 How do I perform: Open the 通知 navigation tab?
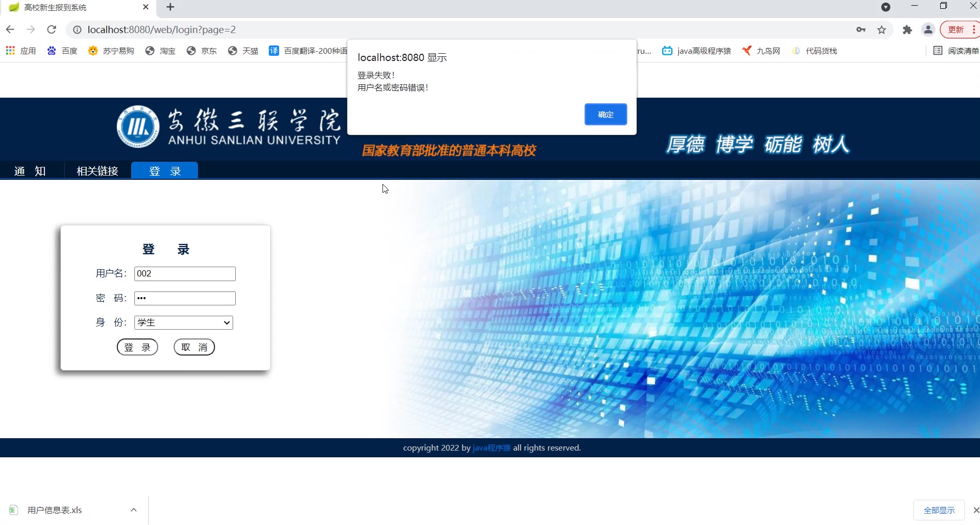[30, 171]
